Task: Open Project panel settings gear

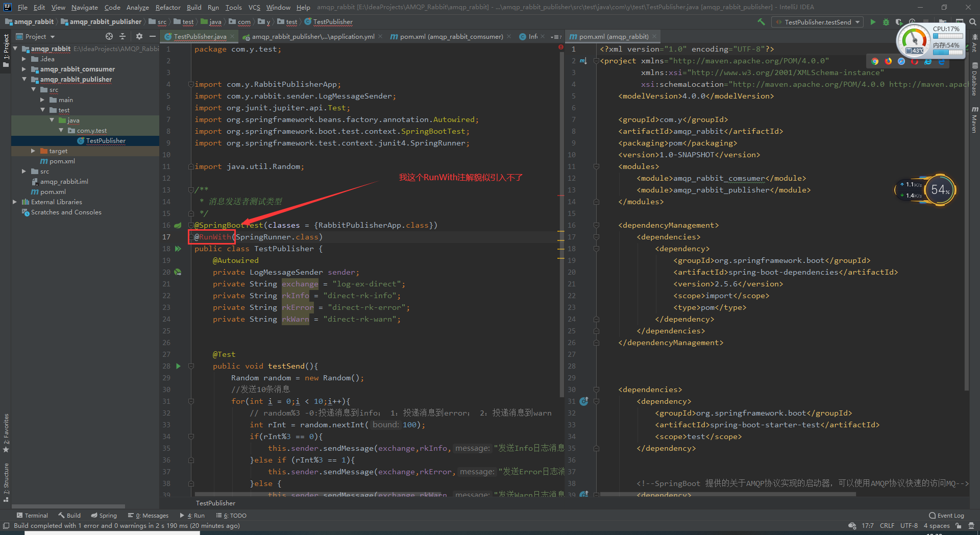Action: coord(139,36)
